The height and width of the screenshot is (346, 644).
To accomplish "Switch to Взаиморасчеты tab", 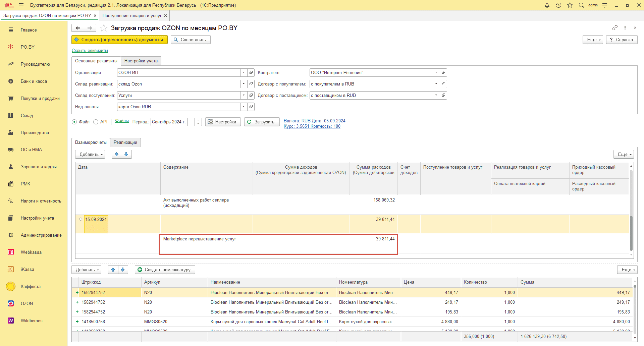I will [x=91, y=142].
